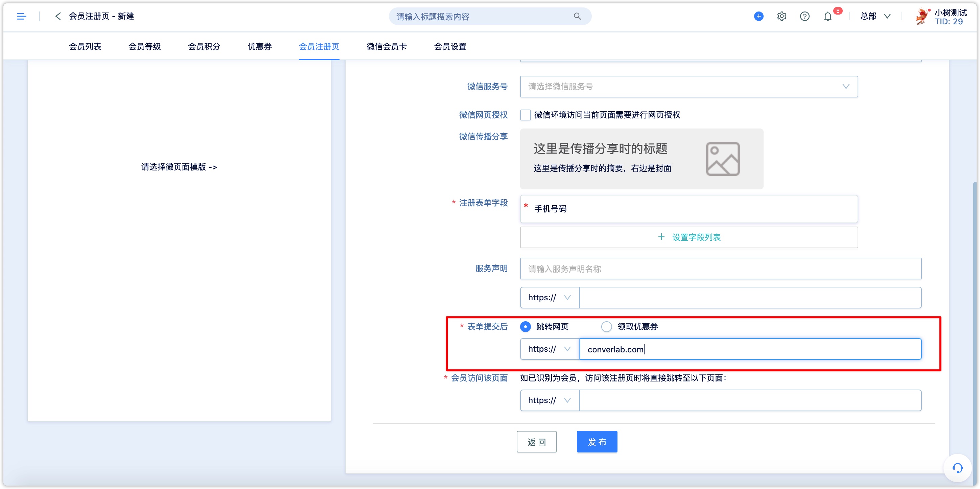This screenshot has height=489, width=980.
Task: Click the search magnifier icon
Action: pos(577,16)
